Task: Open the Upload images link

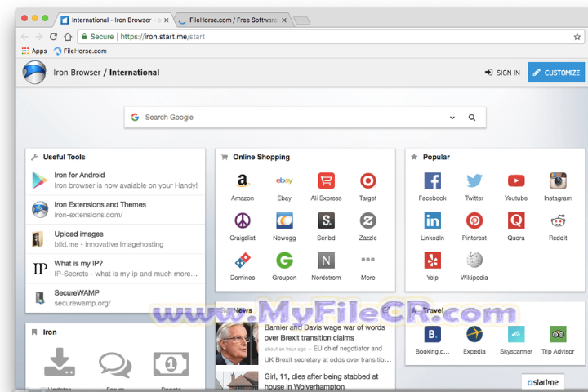Action: pos(115,239)
